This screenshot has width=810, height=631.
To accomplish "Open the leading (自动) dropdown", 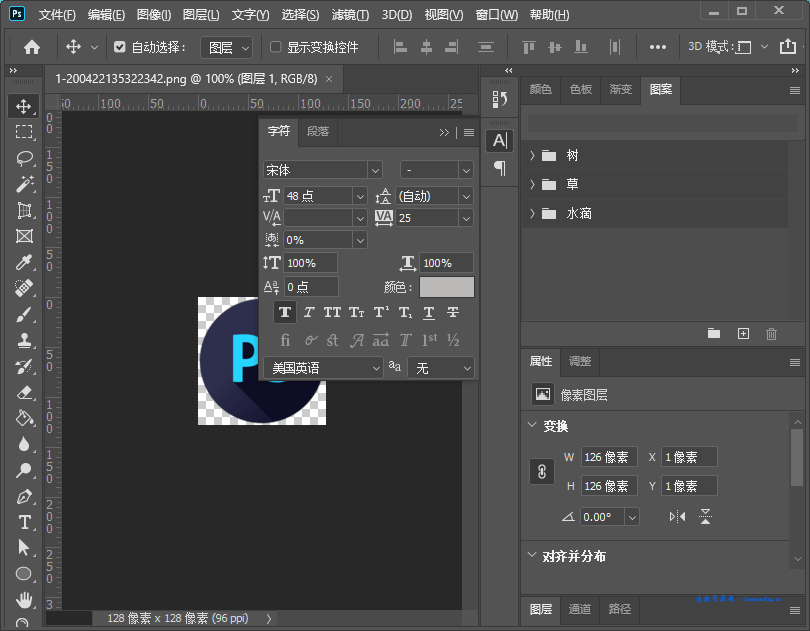I will (x=466, y=196).
